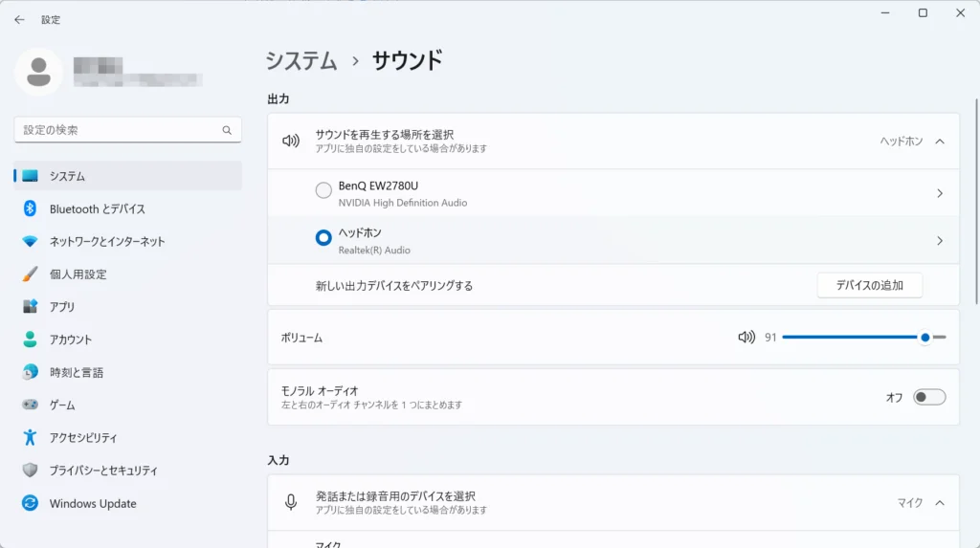
Task: Click the ネットワークとインターネット wifi icon
Action: [30, 242]
